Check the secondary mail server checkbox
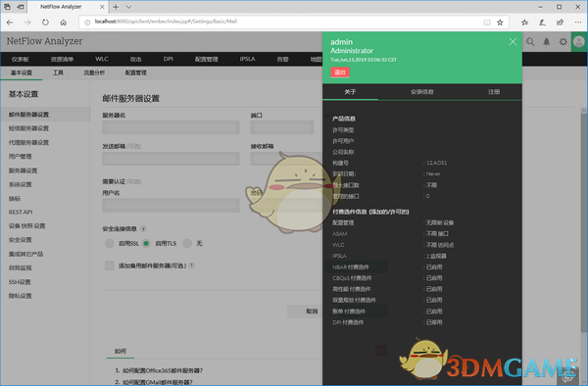Viewport: 588px width, 386px height. tap(109, 265)
